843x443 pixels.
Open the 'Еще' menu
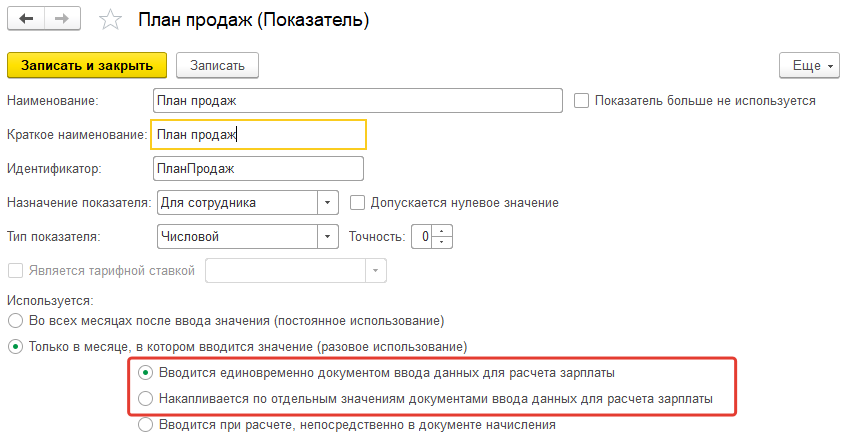point(808,65)
